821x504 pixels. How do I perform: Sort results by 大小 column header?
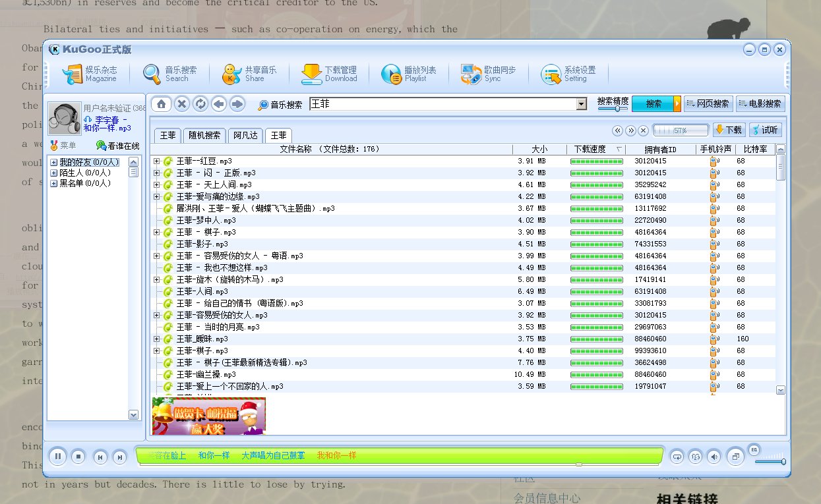[x=539, y=150]
